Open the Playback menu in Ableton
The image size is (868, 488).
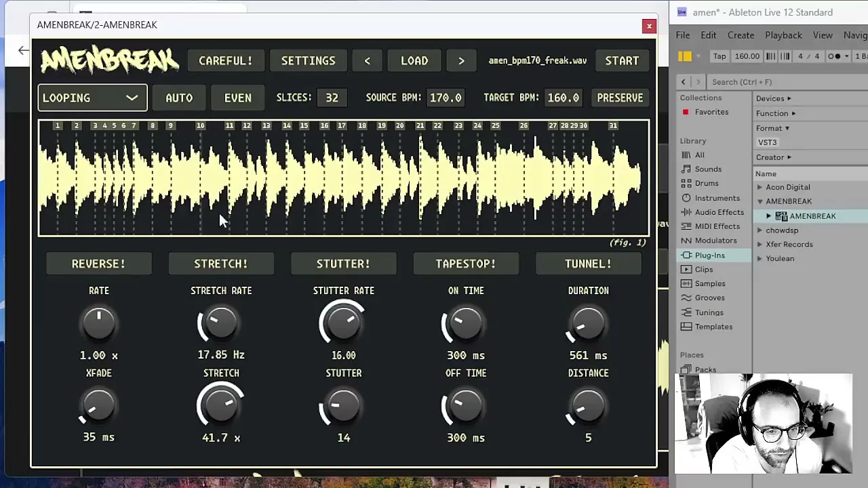(783, 35)
